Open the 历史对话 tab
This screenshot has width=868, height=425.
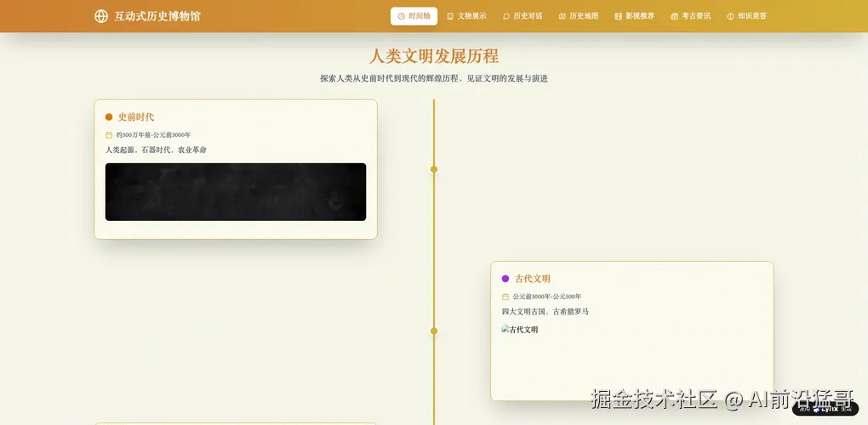[x=522, y=16]
